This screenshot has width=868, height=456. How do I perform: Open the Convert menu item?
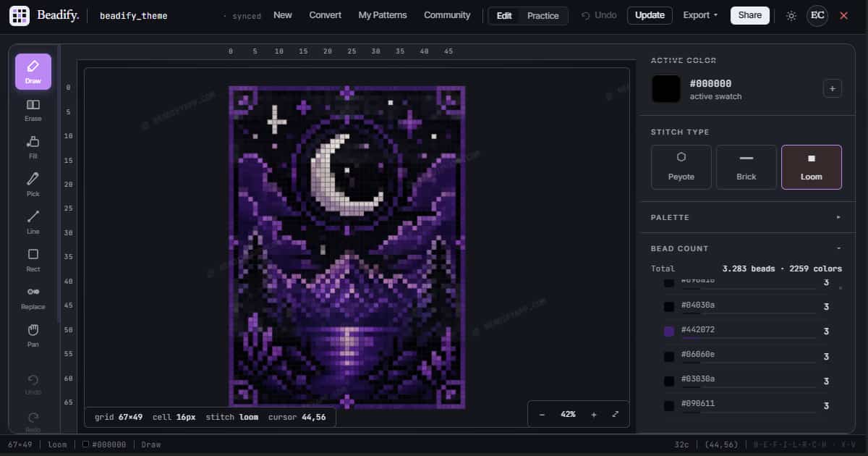click(325, 15)
